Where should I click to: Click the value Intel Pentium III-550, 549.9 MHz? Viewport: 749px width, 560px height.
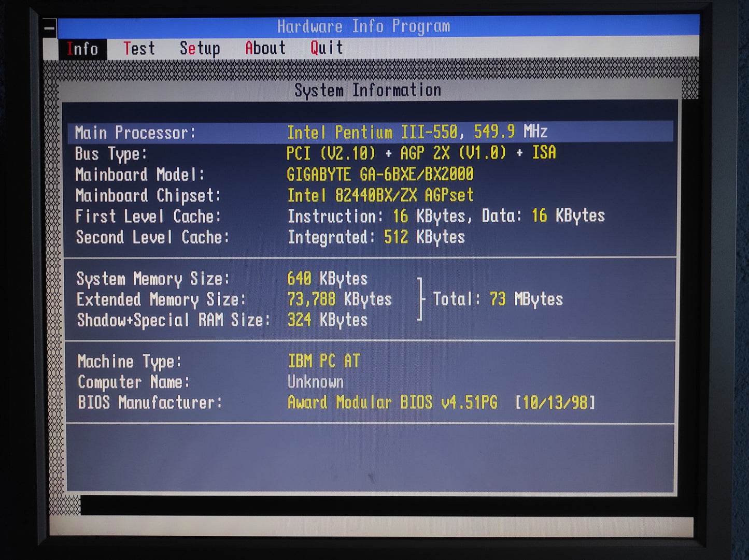(x=417, y=132)
